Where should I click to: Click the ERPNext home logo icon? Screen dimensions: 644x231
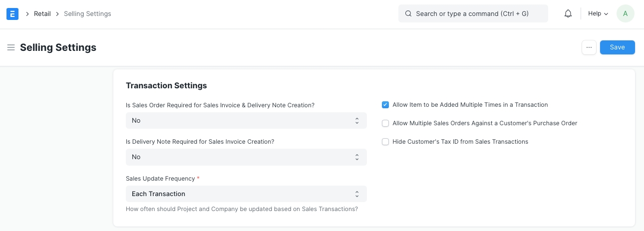pos(12,14)
